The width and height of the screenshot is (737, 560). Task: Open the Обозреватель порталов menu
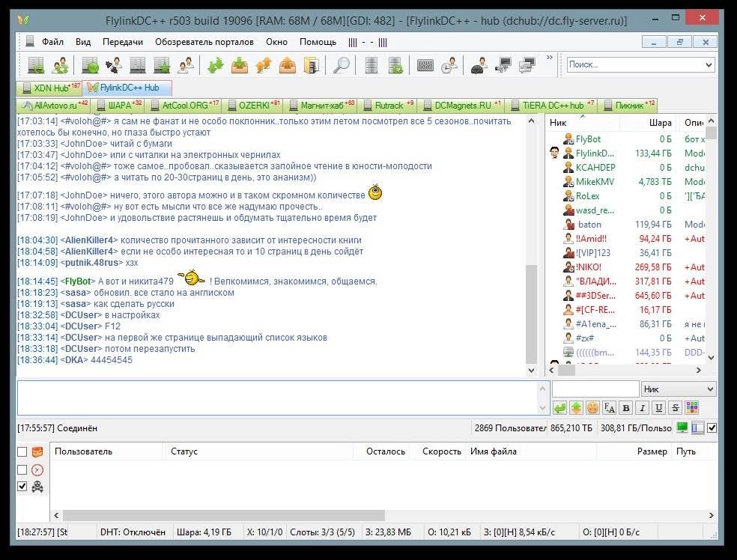[204, 42]
